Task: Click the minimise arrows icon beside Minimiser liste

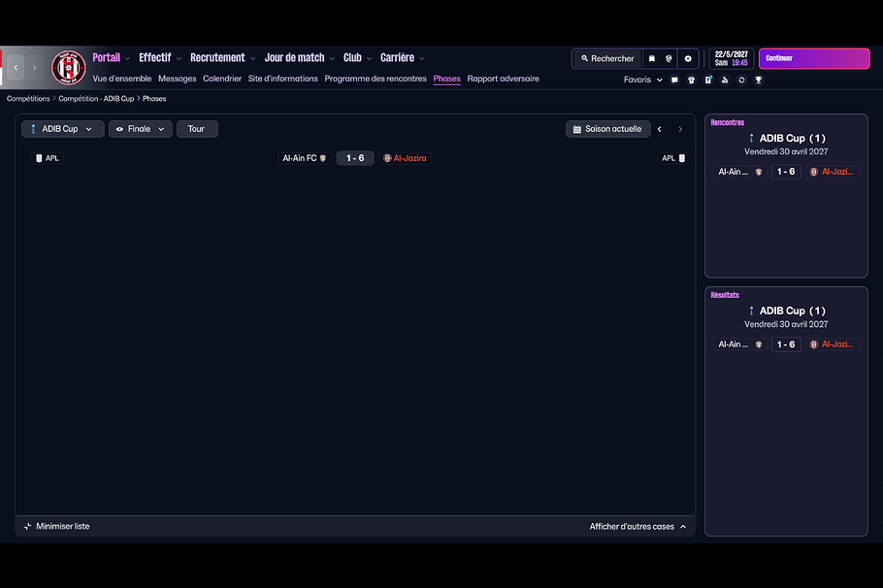Action: tap(27, 526)
